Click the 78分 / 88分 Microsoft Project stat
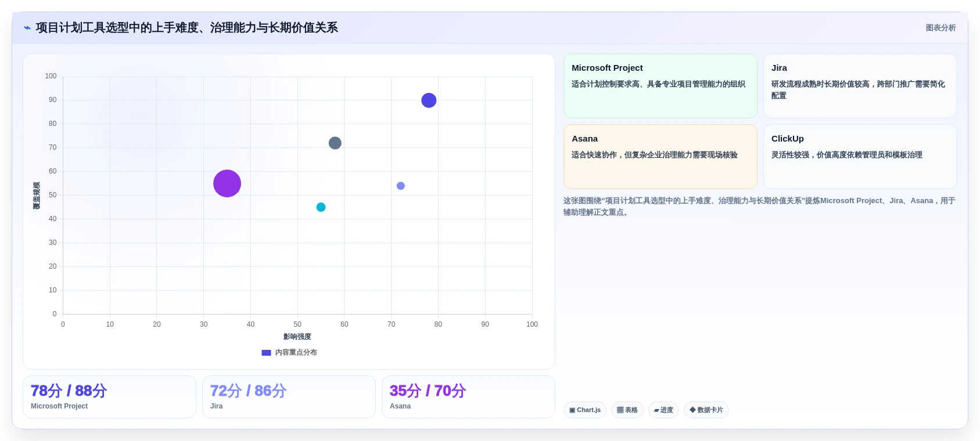The image size is (980, 441). 109,397
